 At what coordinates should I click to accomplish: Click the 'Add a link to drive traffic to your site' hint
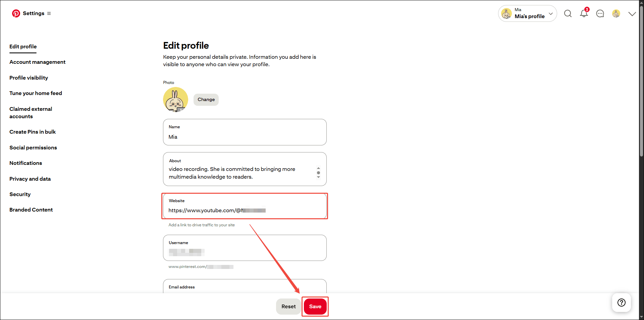point(202,225)
